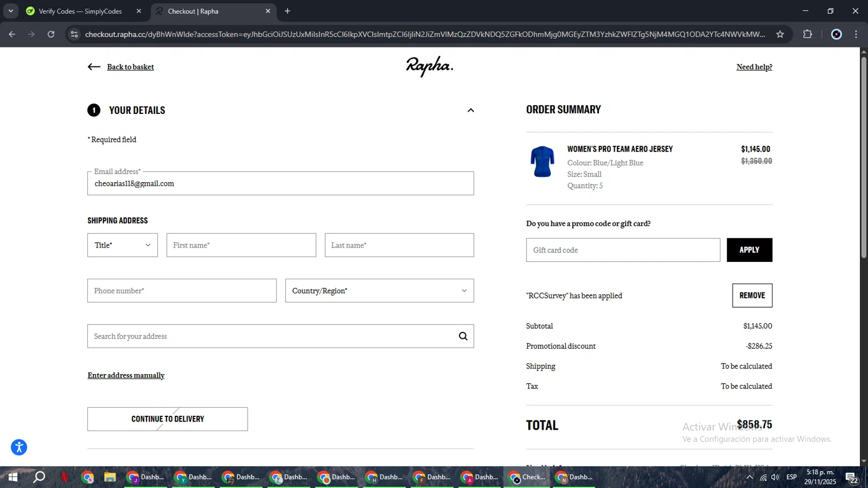868x488 pixels.
Task: Open the taskbar clock and date
Action: [820, 477]
